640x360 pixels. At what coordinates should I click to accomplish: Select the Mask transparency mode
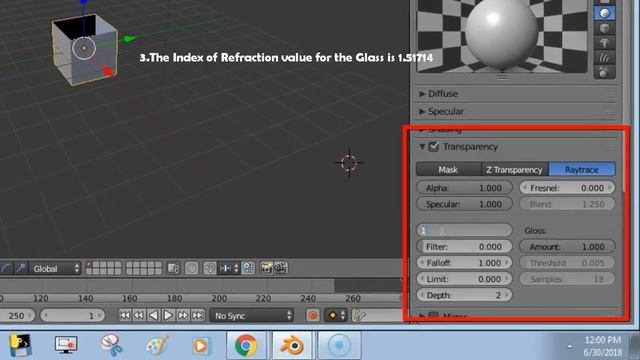pos(449,170)
